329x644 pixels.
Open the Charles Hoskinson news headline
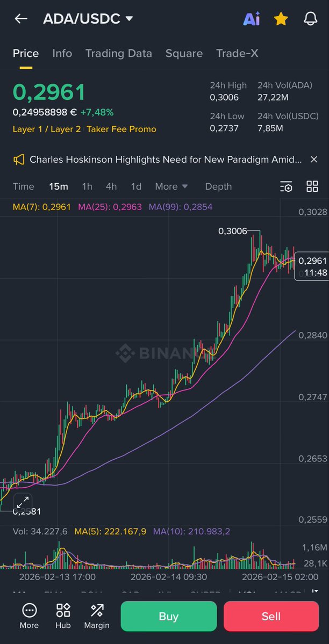166,160
